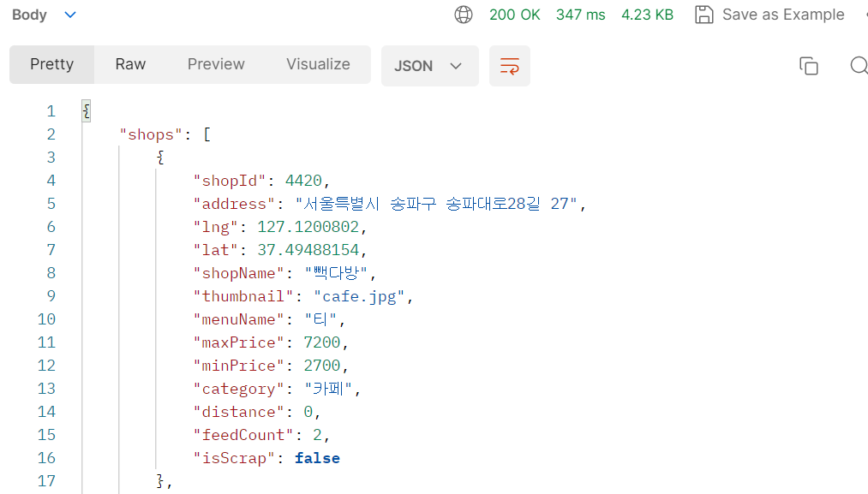This screenshot has height=494, width=868.
Task: Open the JSON format dropdown
Action: (429, 66)
